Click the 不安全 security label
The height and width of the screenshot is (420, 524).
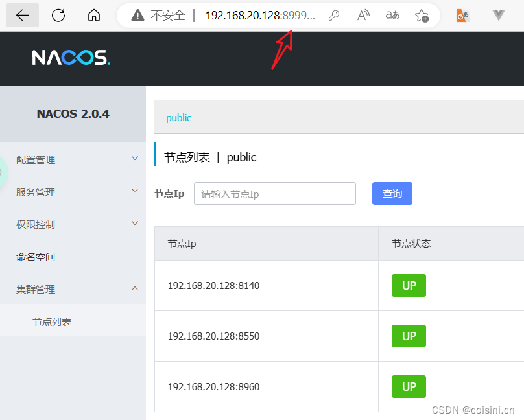pyautogui.click(x=168, y=16)
